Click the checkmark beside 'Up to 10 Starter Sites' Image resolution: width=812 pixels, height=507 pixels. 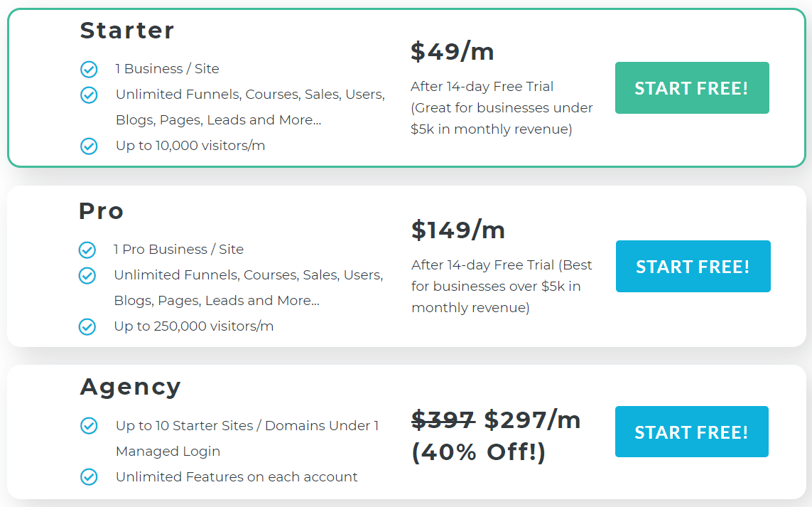pos(89,426)
